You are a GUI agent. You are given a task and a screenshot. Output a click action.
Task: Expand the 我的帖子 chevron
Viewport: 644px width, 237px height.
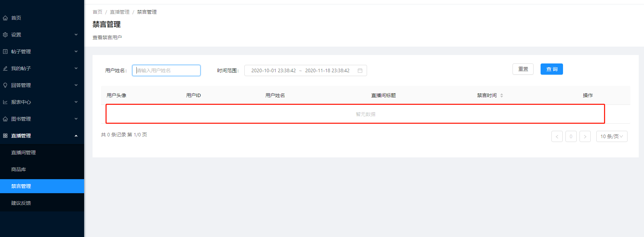76,68
